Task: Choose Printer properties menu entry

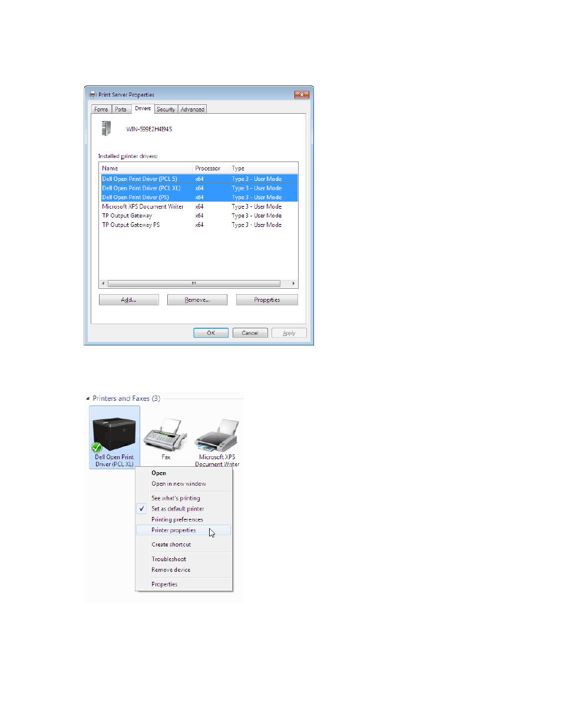Action: click(x=184, y=531)
